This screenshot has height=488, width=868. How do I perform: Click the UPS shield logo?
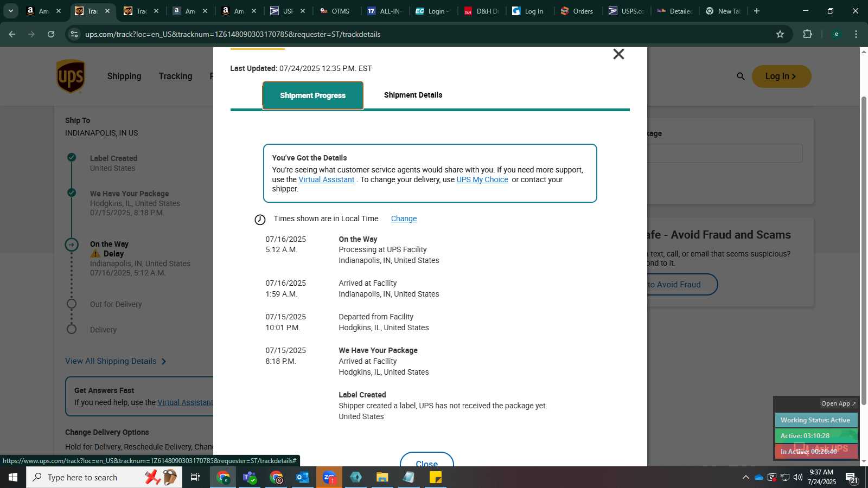click(x=71, y=76)
